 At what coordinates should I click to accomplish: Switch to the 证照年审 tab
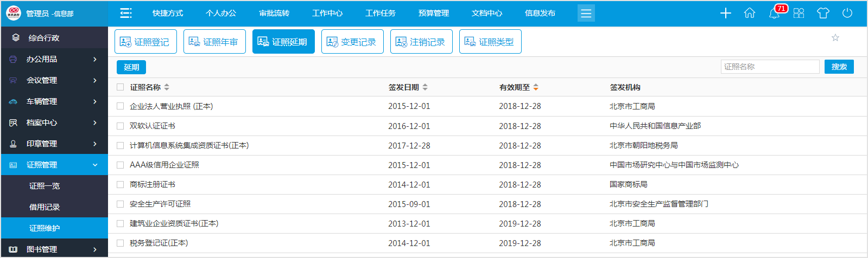214,42
